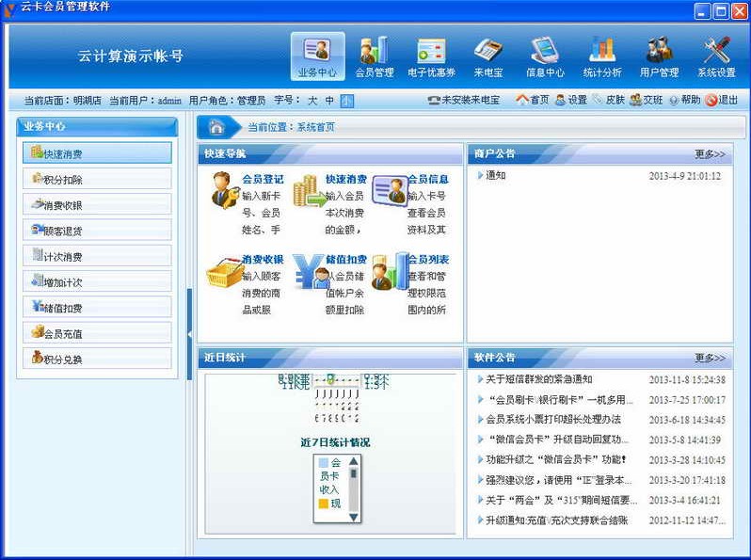Click the 用户角色:管理员 status text
This screenshot has width=751, height=560.
(227, 101)
